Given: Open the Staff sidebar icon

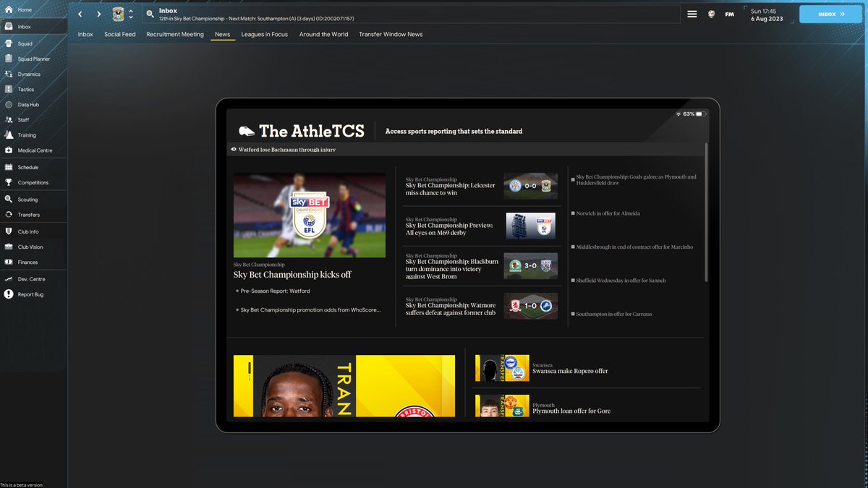Looking at the screenshot, I should click(9, 119).
